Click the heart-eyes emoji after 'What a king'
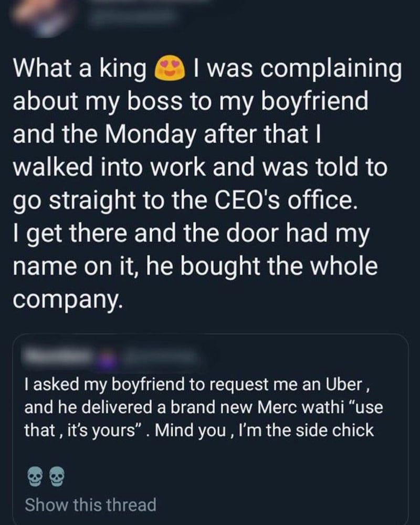420x525 pixels. [170, 69]
